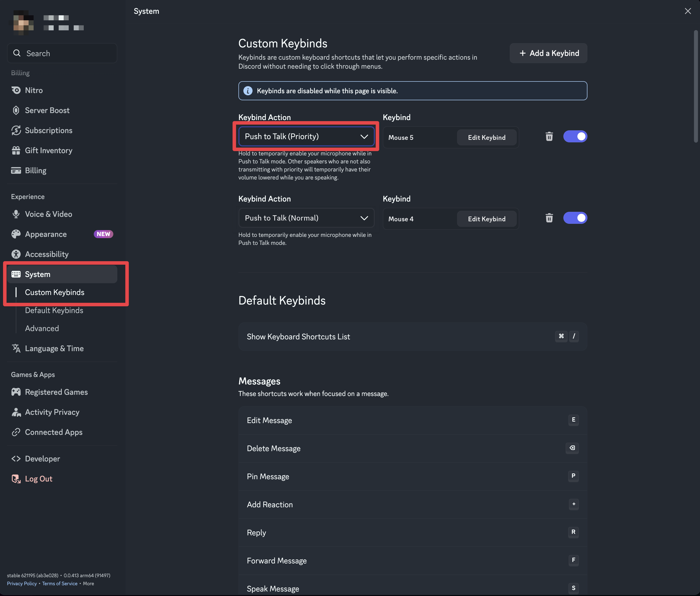Click the Gift Inventory gift icon
Viewport: 700px width, 596px height.
click(x=16, y=150)
